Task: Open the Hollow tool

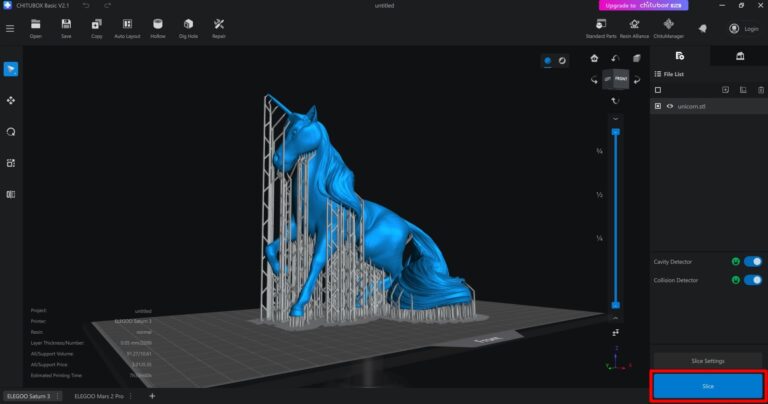Action: click(x=158, y=27)
